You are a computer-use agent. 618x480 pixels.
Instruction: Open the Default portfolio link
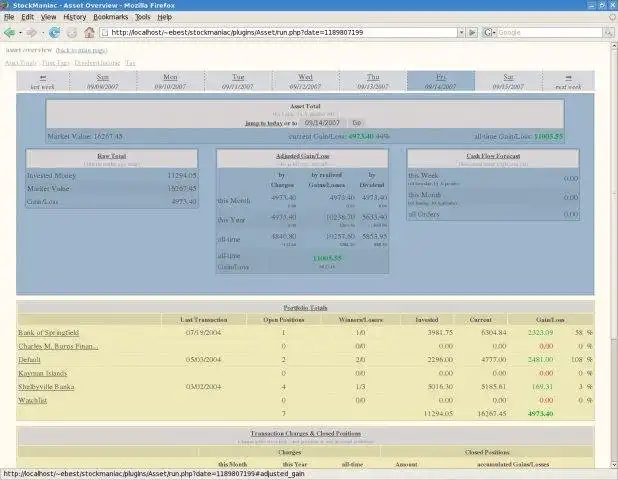(29, 360)
